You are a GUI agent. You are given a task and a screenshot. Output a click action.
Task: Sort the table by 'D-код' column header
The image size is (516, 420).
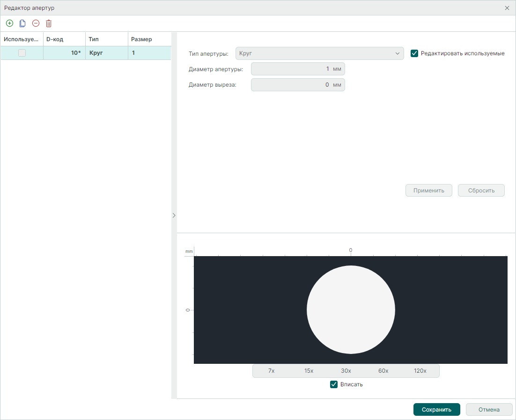(x=64, y=39)
